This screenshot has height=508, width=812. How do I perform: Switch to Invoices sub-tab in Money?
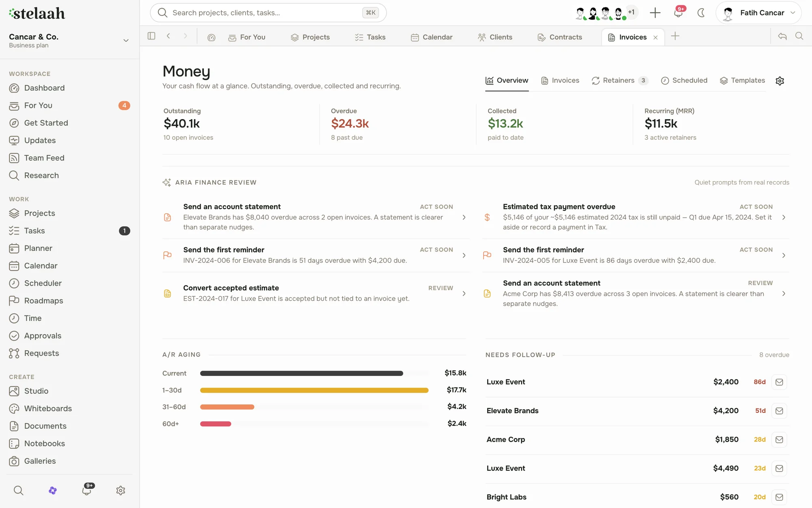pos(560,80)
